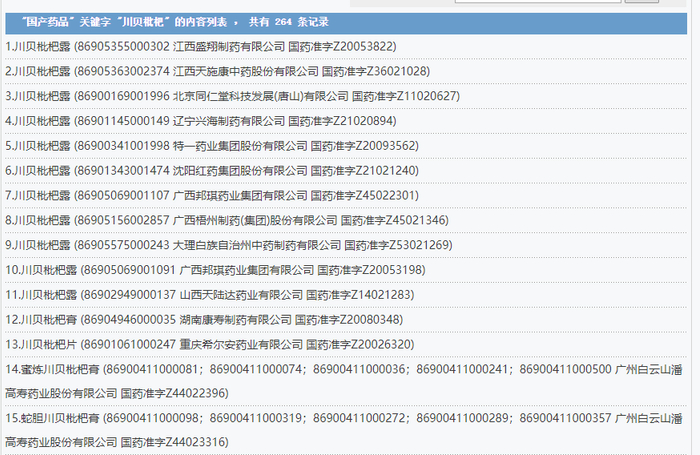
Task: Click the 沈阳红药集团股份有限公司 record
Action: [x=212, y=171]
